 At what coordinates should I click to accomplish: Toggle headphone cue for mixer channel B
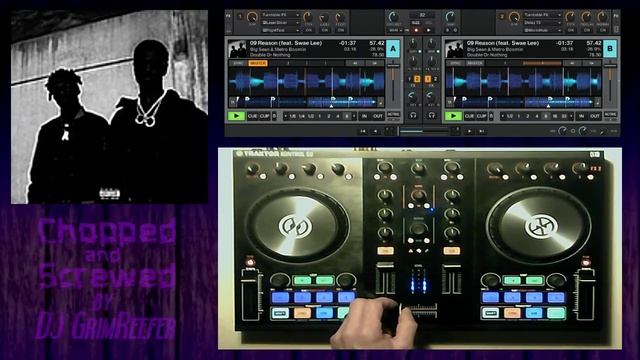coord(431,116)
